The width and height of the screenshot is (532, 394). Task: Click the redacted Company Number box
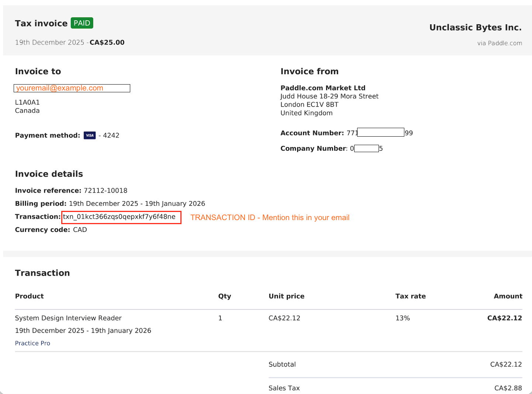(366, 148)
